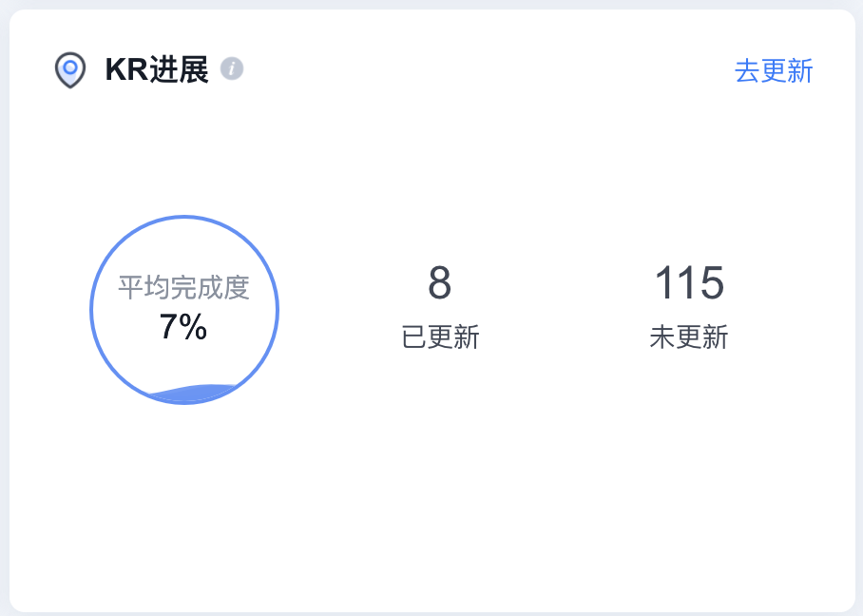Screen dimensions: 863x616
Task: Click the 去更新 link
Action: coord(774,71)
